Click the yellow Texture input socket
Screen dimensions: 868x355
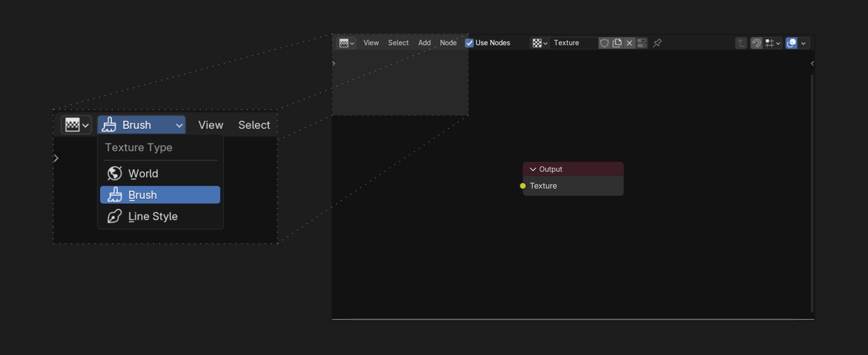[x=523, y=186]
